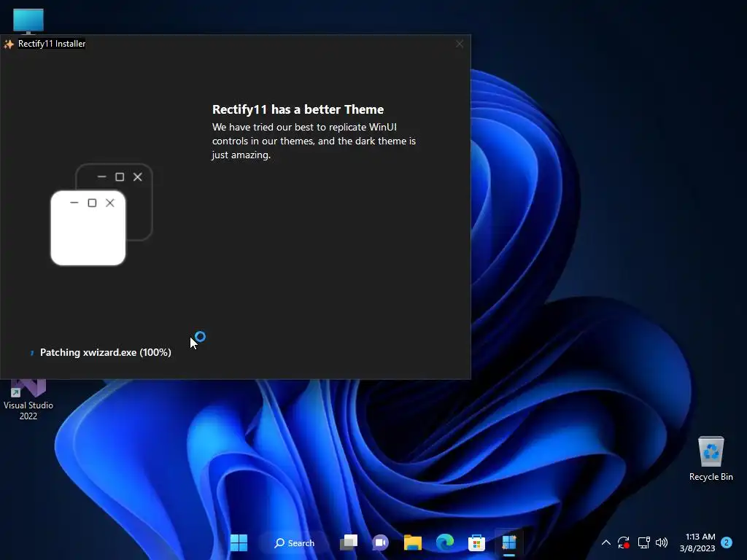Image resolution: width=747 pixels, height=560 pixels.
Task: Click the Patching xwizard.exe (100%) status text
Action: 105,352
